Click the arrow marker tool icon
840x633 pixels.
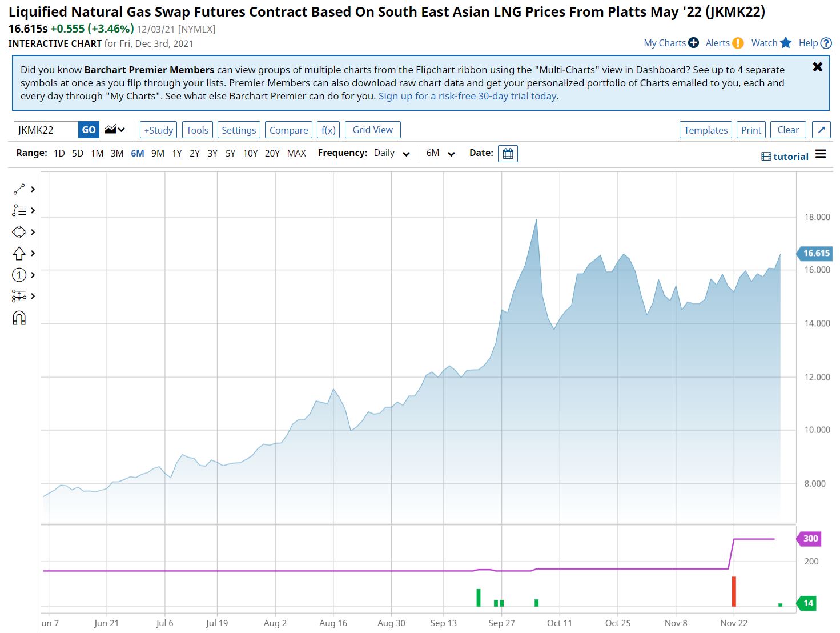(19, 253)
